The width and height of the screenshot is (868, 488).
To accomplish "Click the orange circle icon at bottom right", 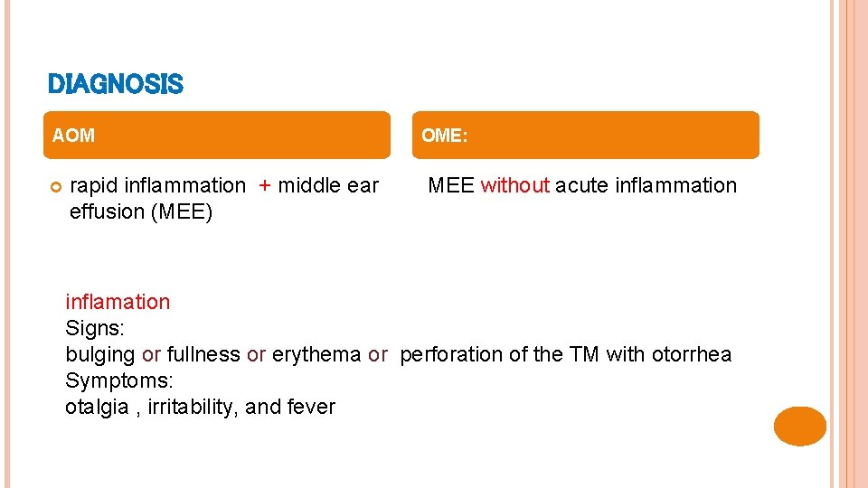I will 800,427.
